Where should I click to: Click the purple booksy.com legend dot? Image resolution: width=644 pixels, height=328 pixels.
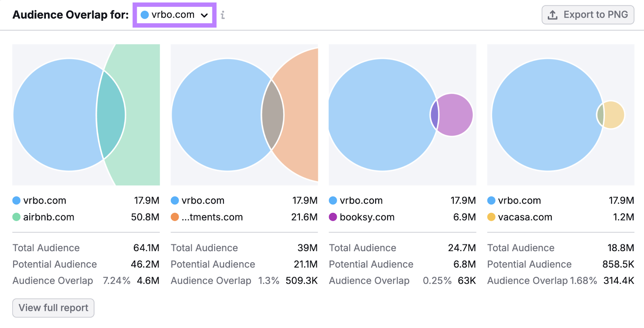[333, 217]
